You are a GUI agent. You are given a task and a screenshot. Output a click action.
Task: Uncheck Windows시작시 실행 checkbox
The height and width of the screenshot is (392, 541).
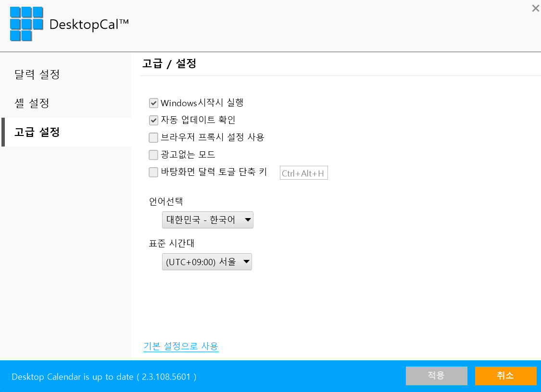click(x=153, y=103)
